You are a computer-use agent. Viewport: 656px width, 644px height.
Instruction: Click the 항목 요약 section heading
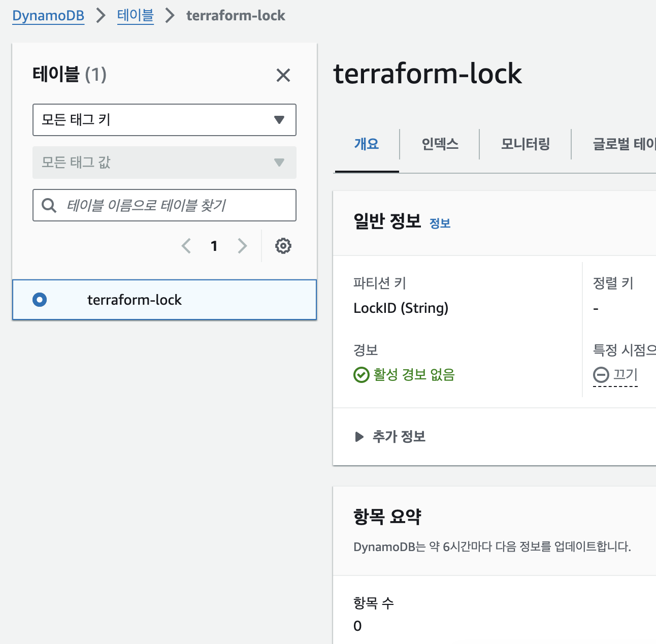point(387,517)
